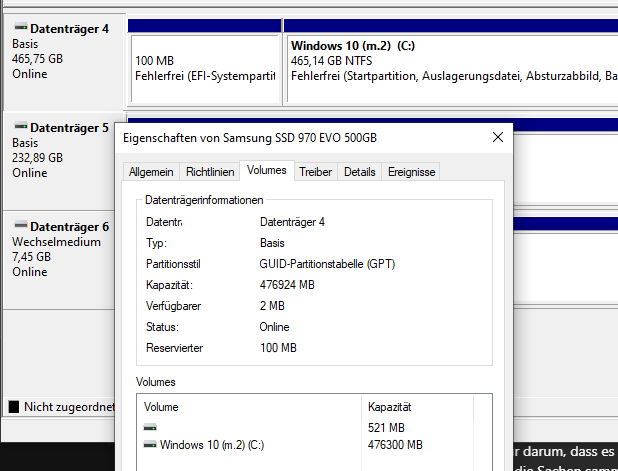
Task: Select the Datenträger 5 disk icon
Action: coord(20,126)
